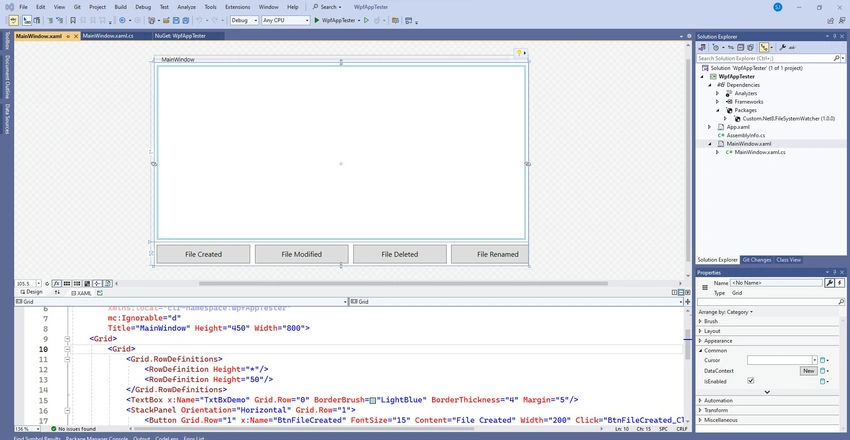Toggle the effects fx button in the designer bar
The image size is (850, 440).
tap(57, 283)
